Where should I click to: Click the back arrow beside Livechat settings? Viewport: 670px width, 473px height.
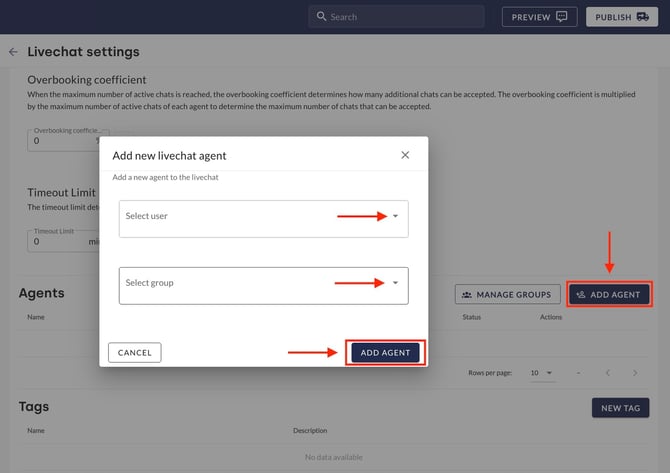[x=13, y=52]
